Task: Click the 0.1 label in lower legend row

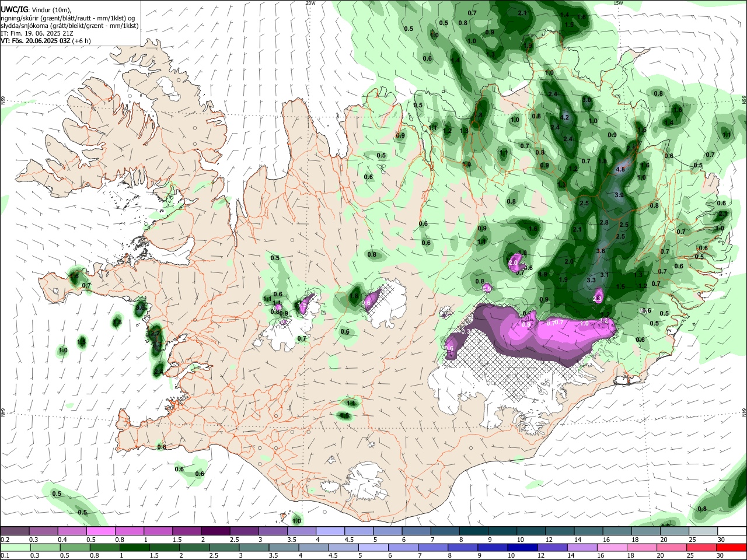Action: [4, 556]
